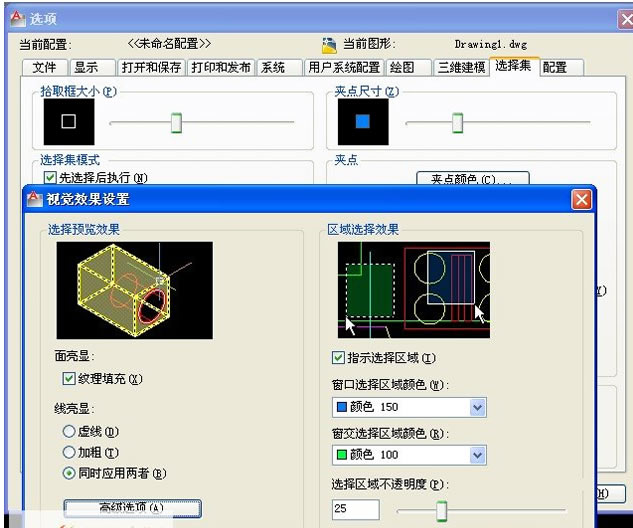Screen dimensions: 633x528
Task: Toggle 先选择后执行 checkbox
Action: (50, 177)
